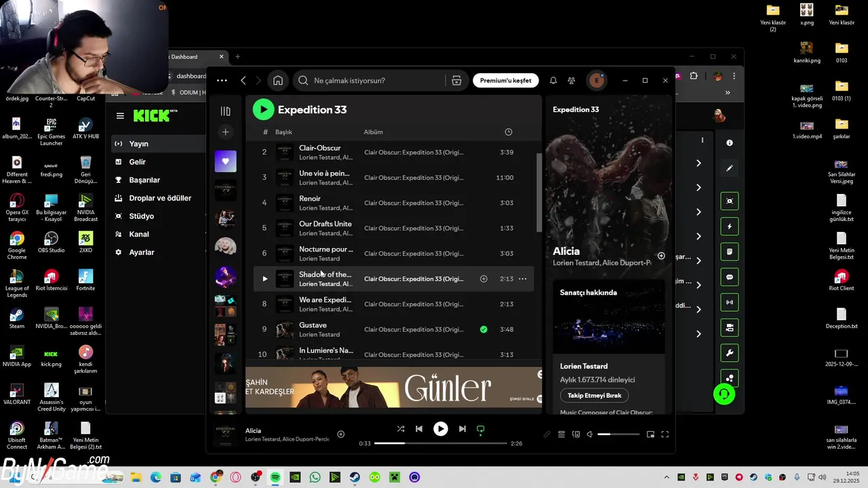Skip to the previous track

coord(419,429)
